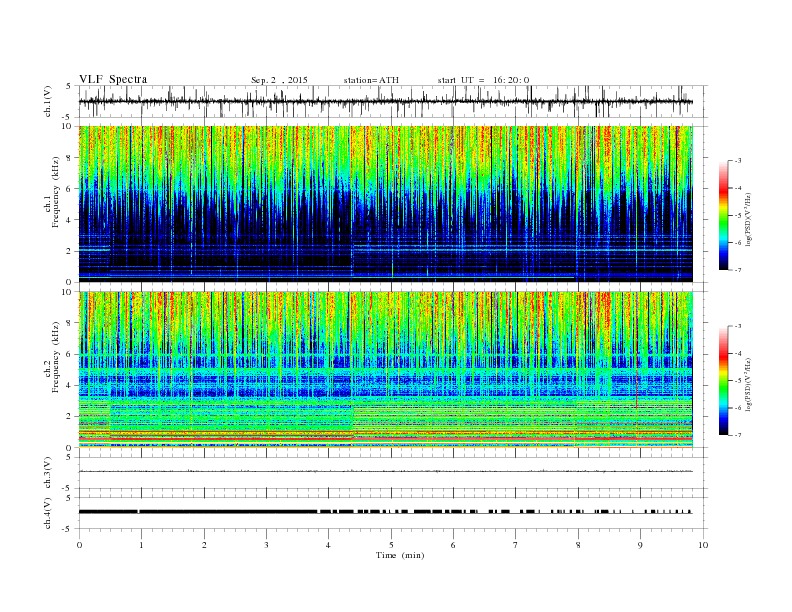
Task: Click the "ch.2 Frequency (kHz)" axis label
Action: pyautogui.click(x=52, y=358)
